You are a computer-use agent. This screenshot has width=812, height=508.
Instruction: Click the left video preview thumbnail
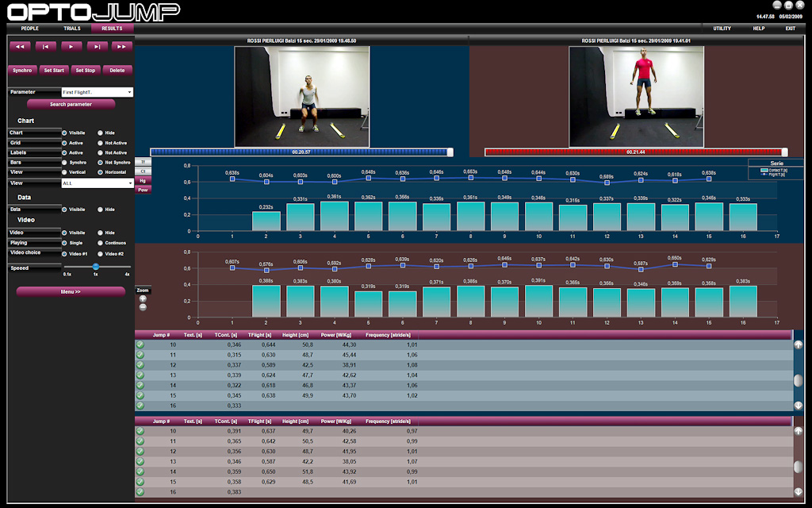302,97
